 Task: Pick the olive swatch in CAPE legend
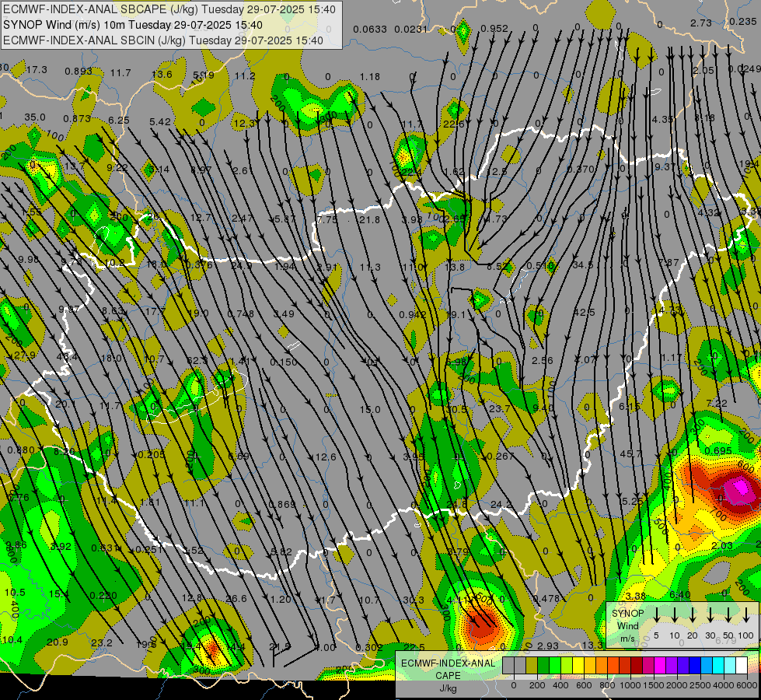(532, 666)
